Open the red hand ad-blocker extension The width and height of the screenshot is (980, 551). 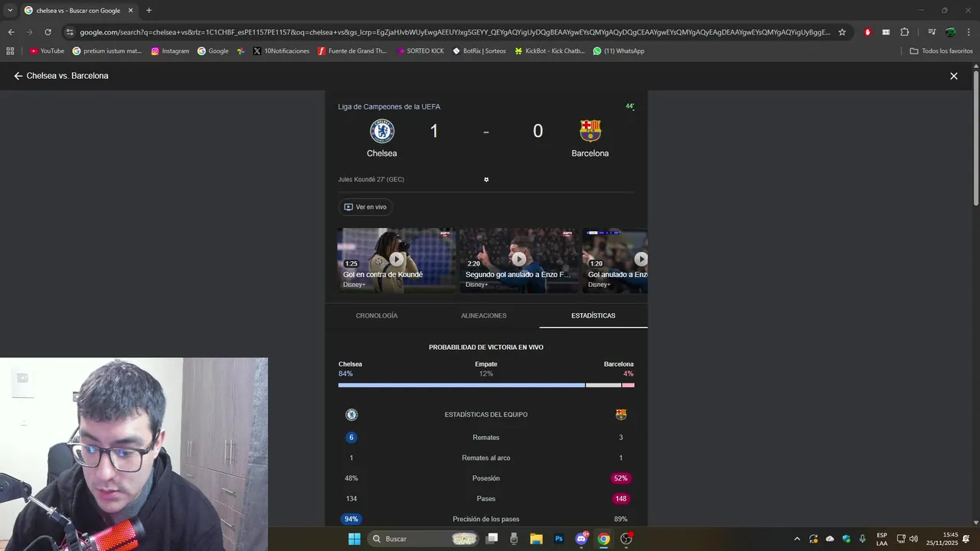867,32
